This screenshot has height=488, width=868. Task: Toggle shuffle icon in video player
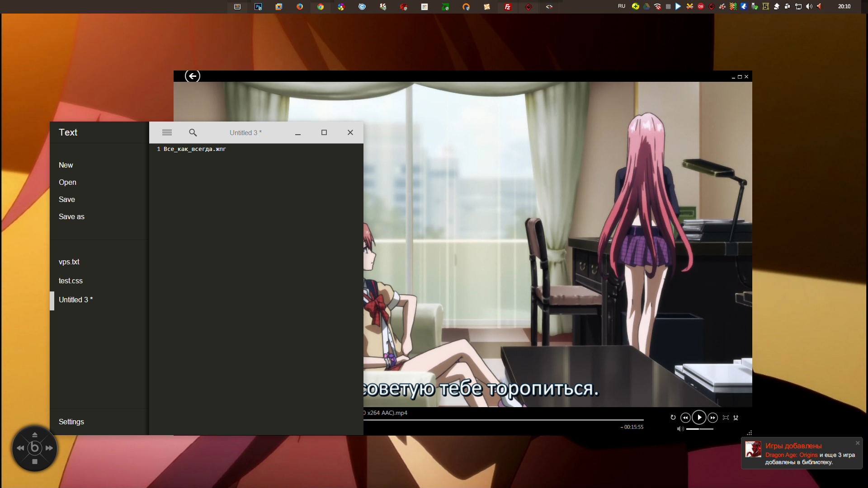[736, 418]
